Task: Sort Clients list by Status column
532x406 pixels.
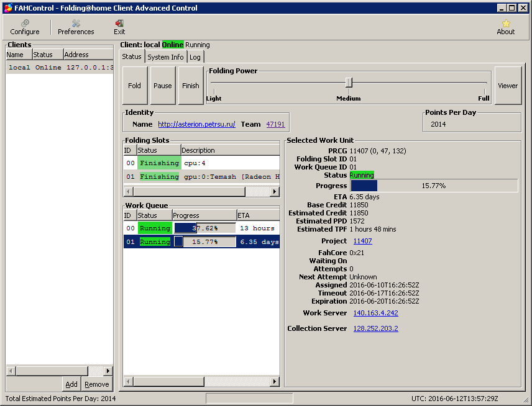Action: pyautogui.click(x=48, y=55)
